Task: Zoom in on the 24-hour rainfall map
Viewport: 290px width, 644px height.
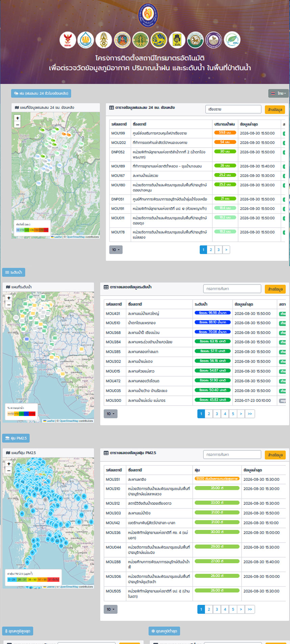Action: (x=18, y=118)
